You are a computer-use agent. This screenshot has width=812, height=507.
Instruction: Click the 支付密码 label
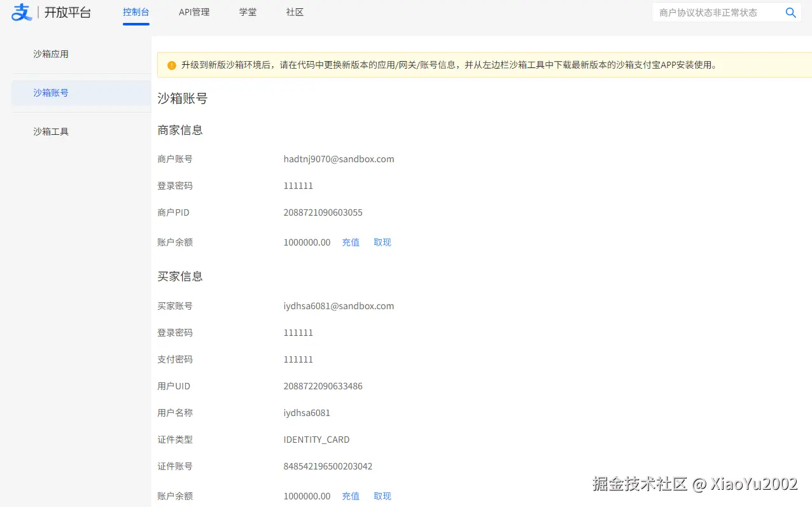point(175,359)
